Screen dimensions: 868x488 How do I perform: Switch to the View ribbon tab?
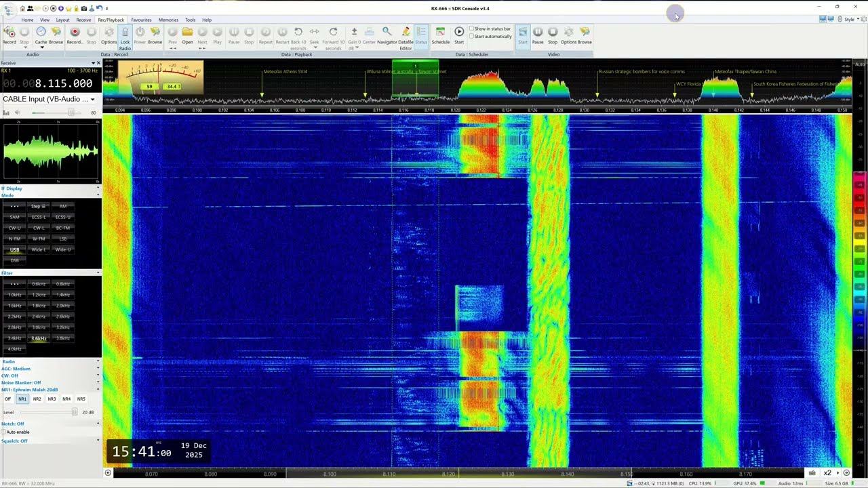pyautogui.click(x=45, y=20)
